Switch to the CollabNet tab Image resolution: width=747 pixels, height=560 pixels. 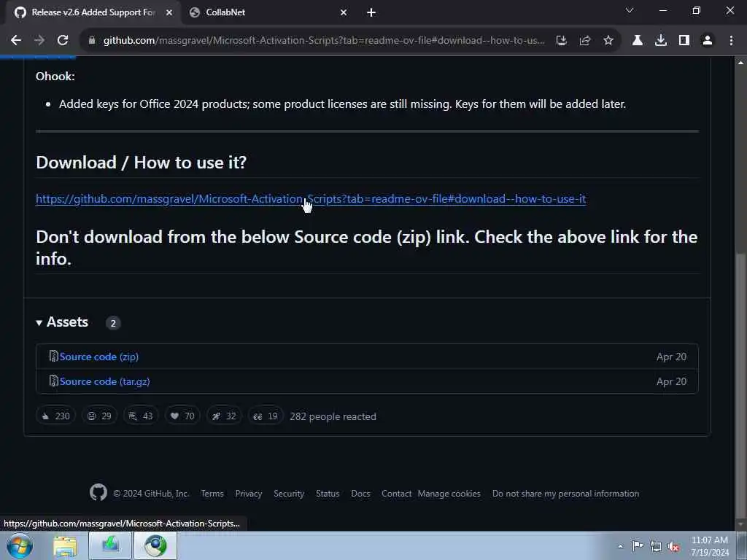click(268, 12)
